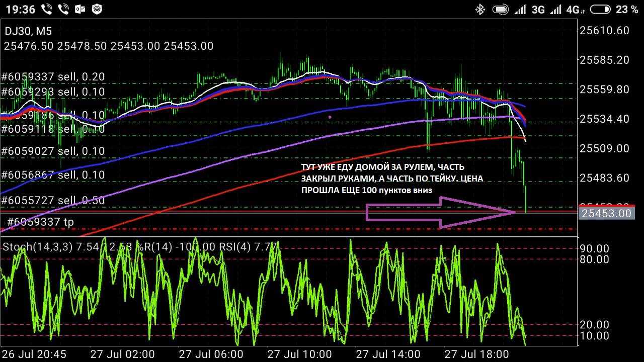
Task: Select order #6059337 sell, 0.20
Action: 53,77
